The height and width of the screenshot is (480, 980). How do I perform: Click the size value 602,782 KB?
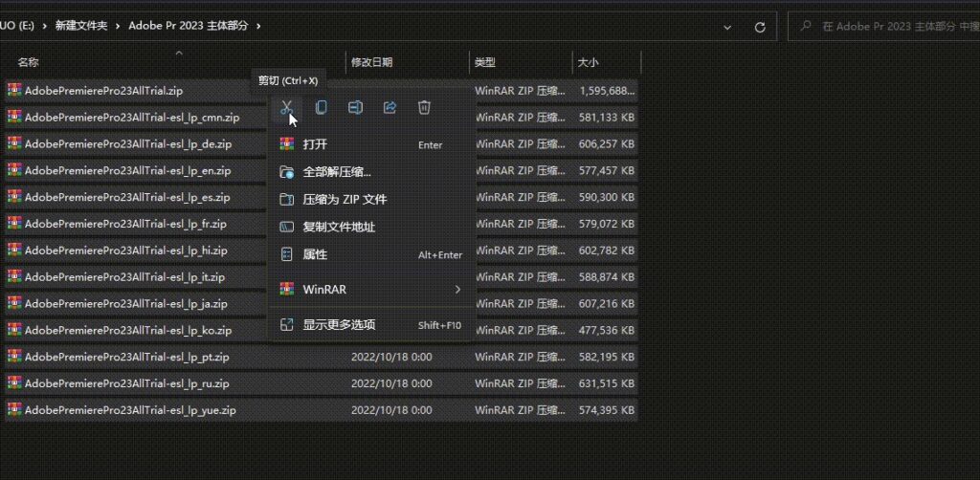tap(606, 251)
